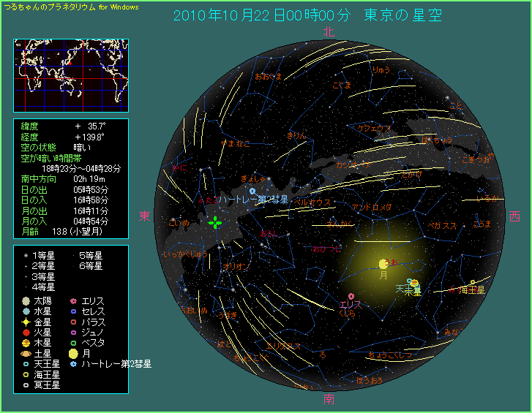Select the Neptune marker on the sky map
The image size is (532, 413).
pos(473,282)
